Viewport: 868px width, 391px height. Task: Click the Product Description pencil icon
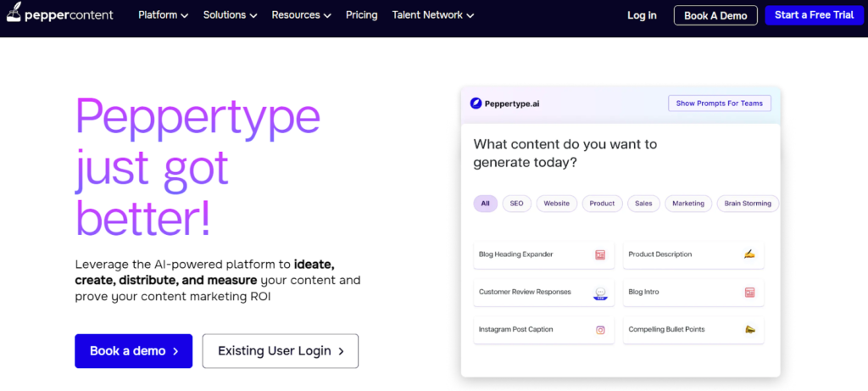749,254
